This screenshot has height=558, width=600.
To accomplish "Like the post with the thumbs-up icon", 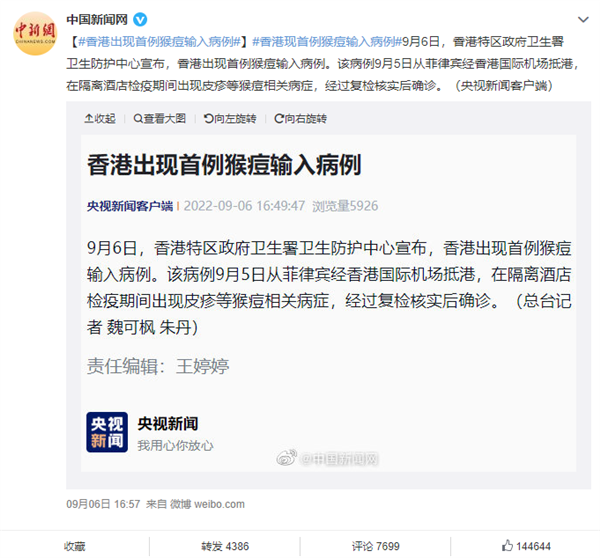I will (507, 545).
